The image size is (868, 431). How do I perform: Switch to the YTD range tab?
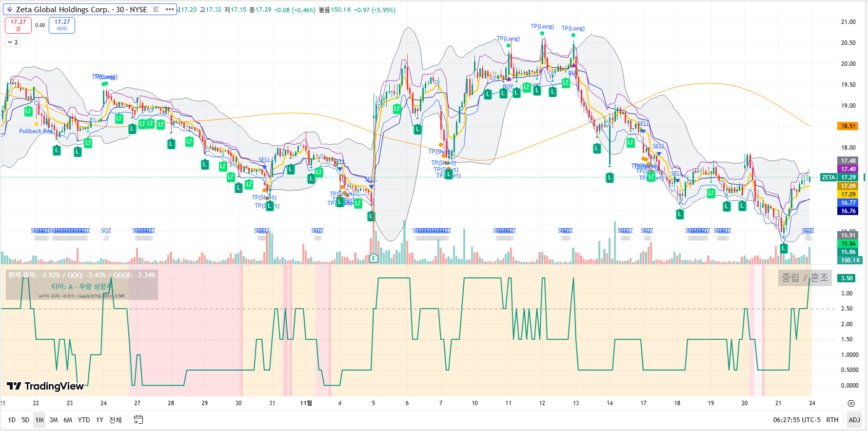84,420
